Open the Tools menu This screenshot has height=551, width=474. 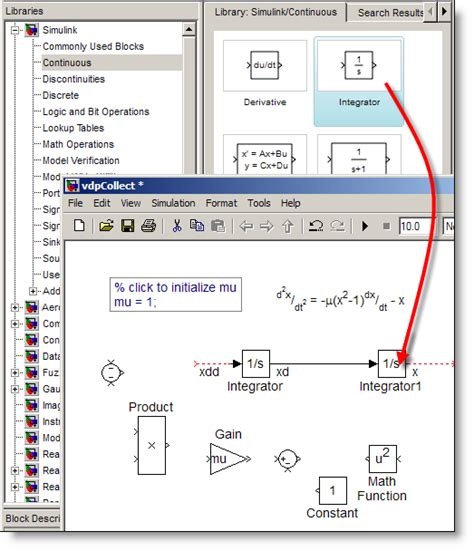pos(259,203)
